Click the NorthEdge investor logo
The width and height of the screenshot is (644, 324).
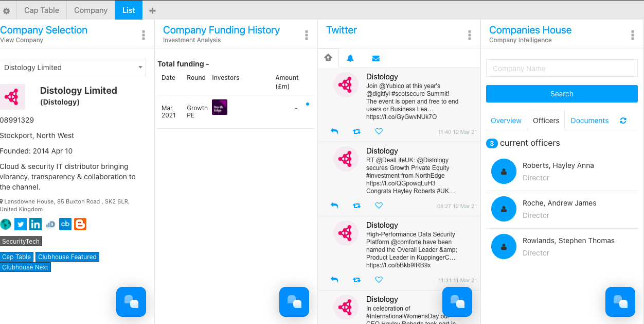(220, 107)
